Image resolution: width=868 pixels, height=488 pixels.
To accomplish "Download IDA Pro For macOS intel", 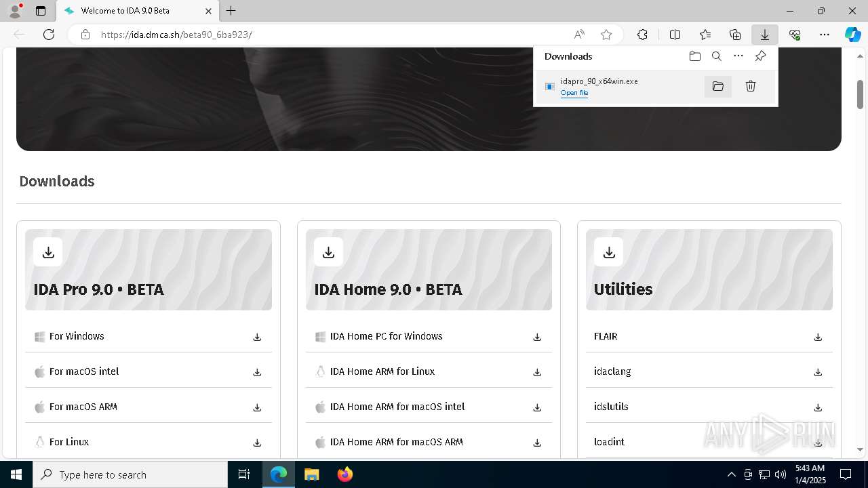I will pyautogui.click(x=257, y=372).
